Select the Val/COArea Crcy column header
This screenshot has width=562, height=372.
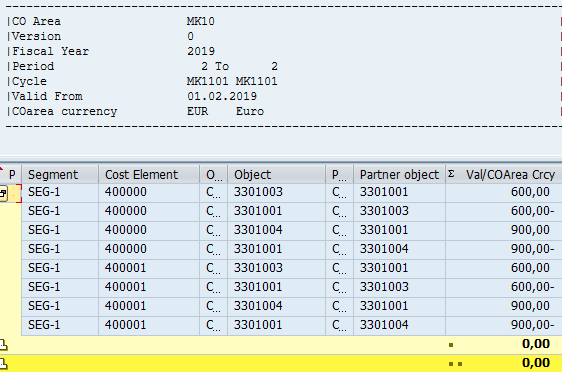pyautogui.click(x=510, y=175)
